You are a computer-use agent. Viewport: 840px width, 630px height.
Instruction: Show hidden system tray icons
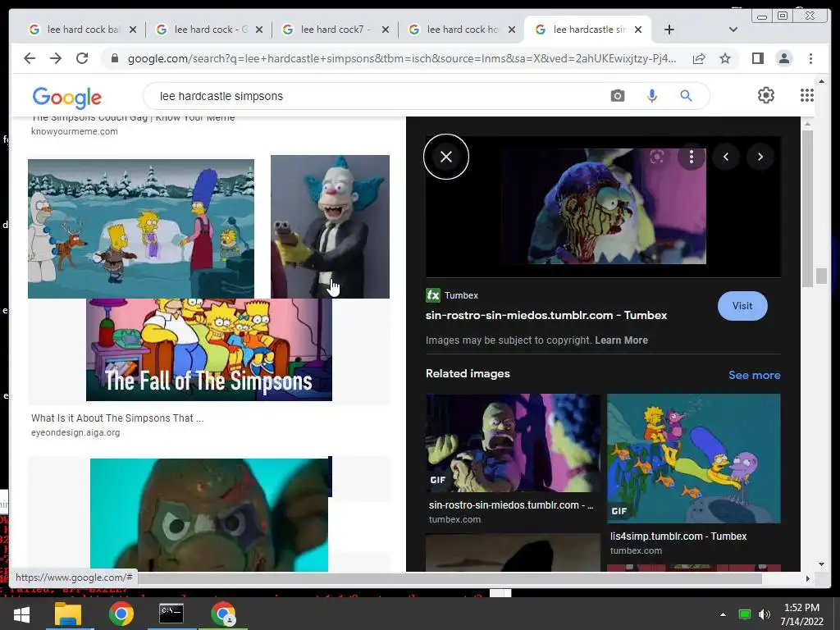(x=723, y=614)
